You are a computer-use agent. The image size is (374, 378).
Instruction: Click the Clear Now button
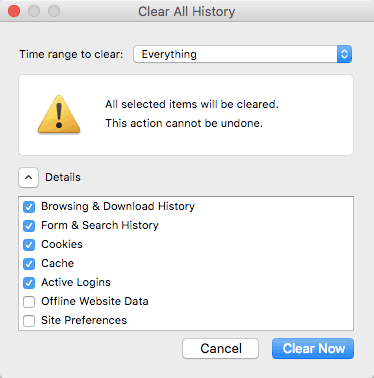313,349
